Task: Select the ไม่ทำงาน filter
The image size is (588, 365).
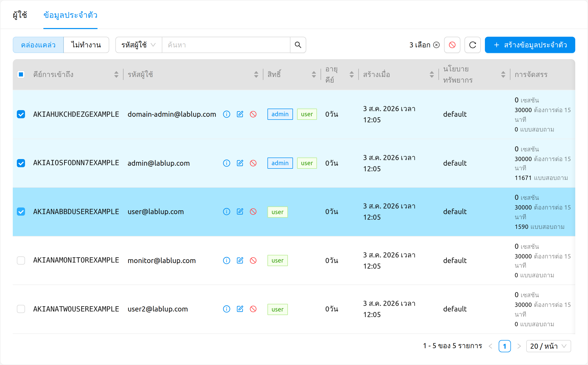Action: (86, 45)
